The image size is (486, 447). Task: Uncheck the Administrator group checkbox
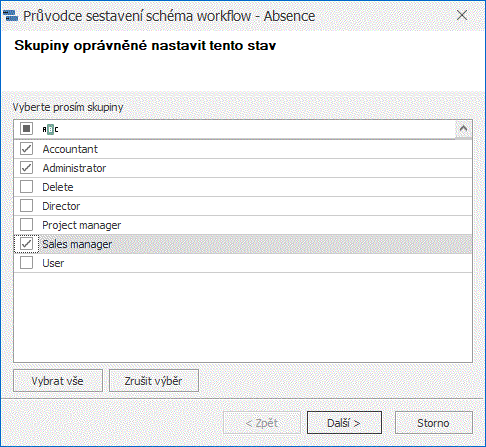pos(26,168)
